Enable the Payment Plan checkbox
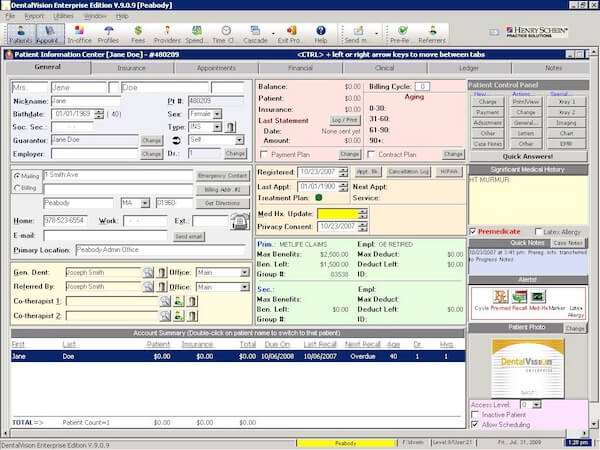 [x=264, y=155]
